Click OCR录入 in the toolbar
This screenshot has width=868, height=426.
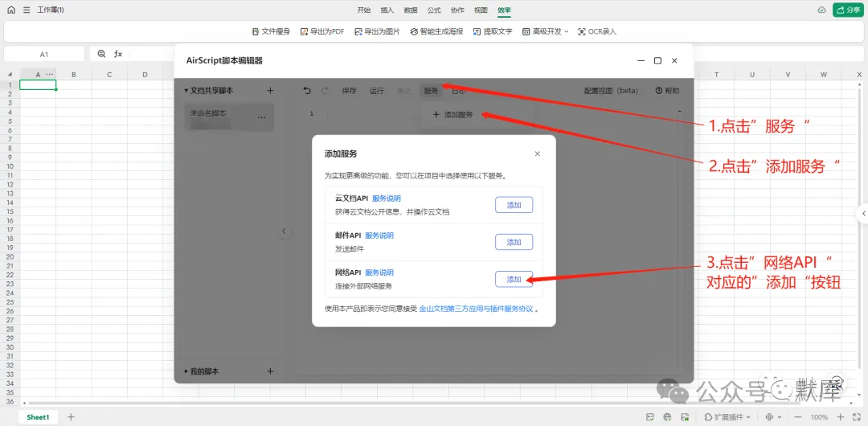(x=596, y=31)
